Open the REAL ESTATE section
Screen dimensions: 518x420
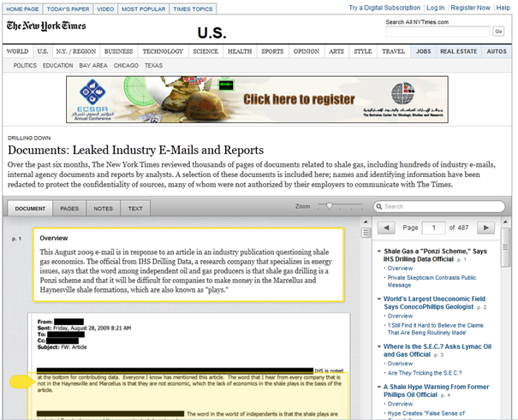tap(459, 51)
